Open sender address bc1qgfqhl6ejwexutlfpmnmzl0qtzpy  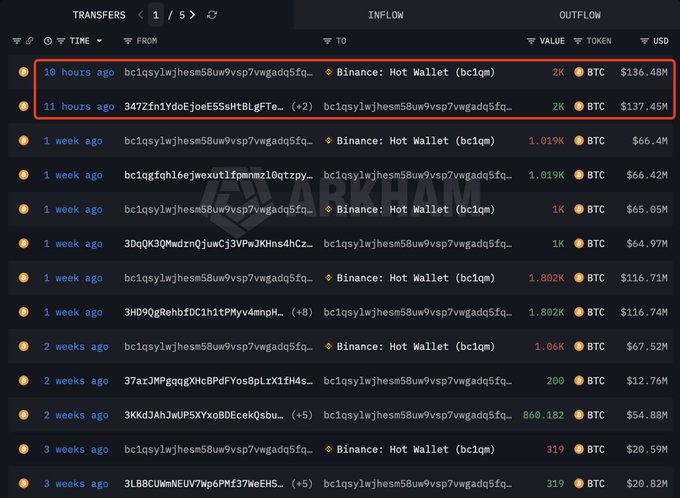coord(218,175)
